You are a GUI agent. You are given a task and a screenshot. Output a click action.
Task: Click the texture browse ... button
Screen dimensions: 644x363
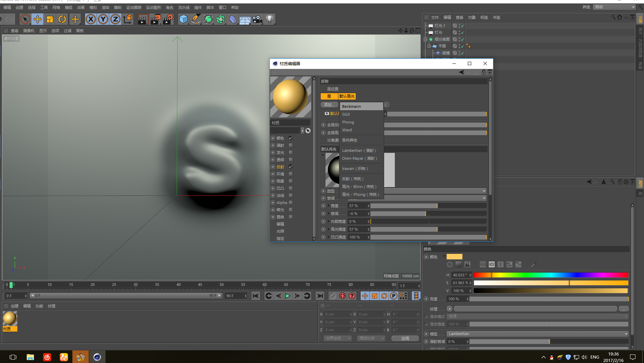pos(624,309)
